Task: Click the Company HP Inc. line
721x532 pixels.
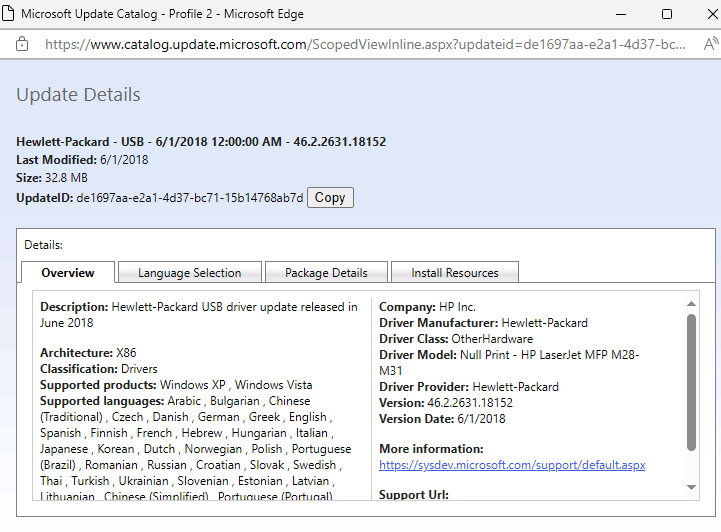Action: (427, 307)
